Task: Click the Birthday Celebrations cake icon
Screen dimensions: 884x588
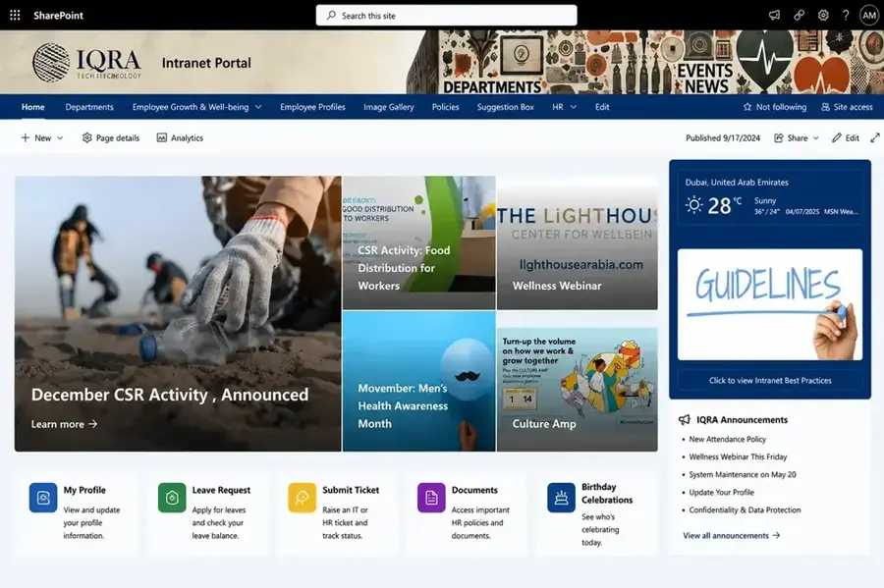Action: coord(562,498)
